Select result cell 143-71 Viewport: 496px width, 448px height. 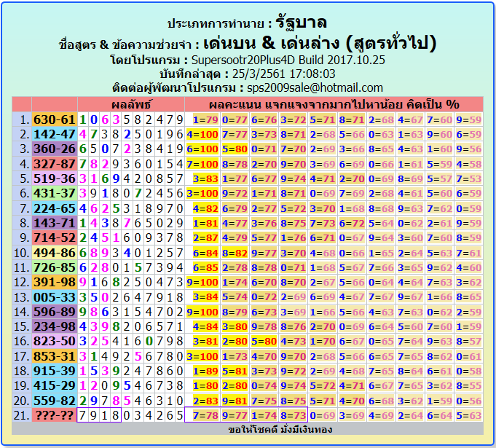(55, 223)
